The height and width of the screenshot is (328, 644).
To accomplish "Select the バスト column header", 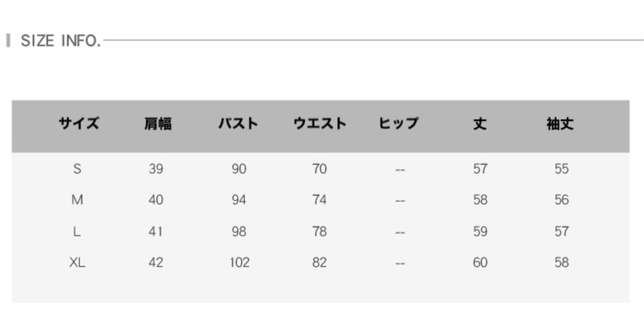I will click(x=238, y=123).
